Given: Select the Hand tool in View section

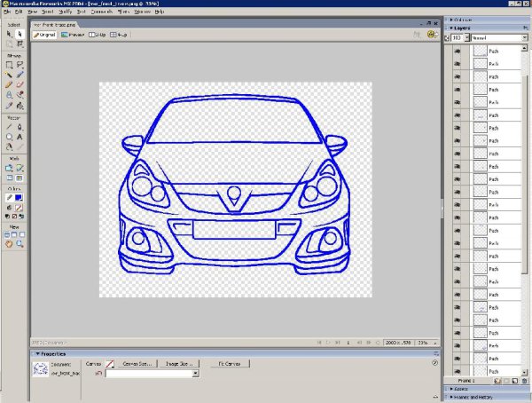Looking at the screenshot, I should click(9, 242).
